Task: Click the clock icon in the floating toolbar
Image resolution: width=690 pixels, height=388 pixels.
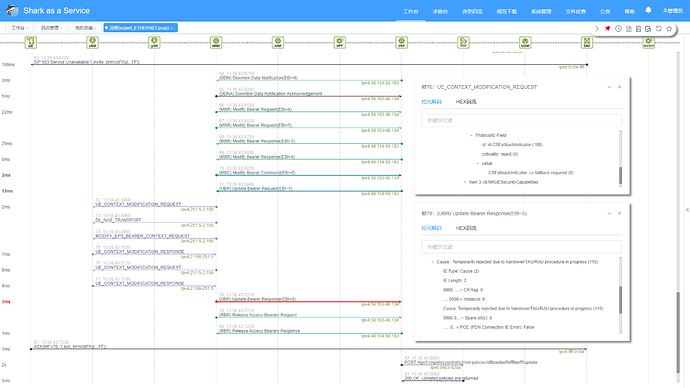Action: tap(618, 29)
